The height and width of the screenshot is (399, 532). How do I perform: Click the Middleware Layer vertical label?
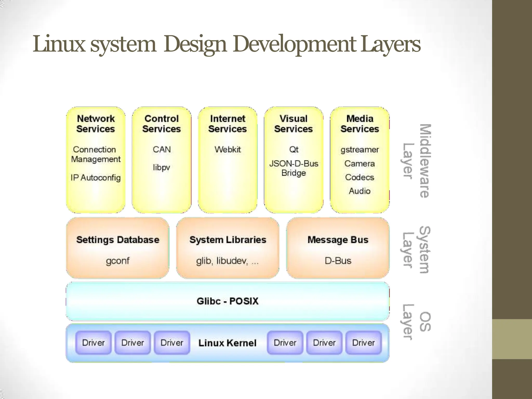[x=416, y=161]
